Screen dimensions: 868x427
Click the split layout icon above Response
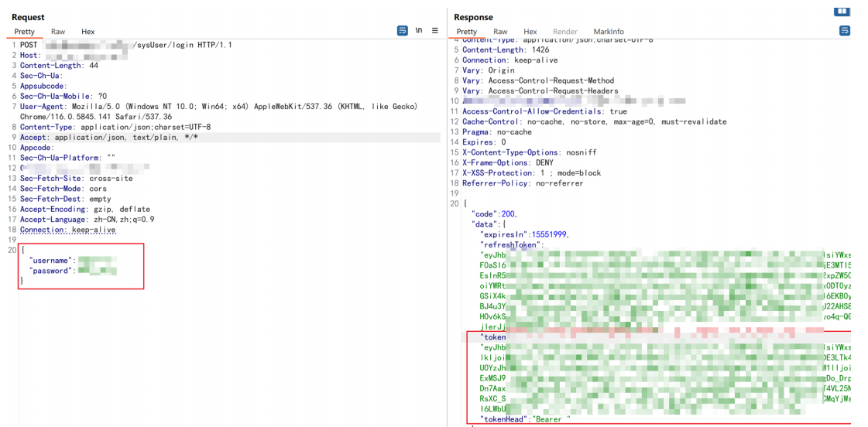click(842, 12)
